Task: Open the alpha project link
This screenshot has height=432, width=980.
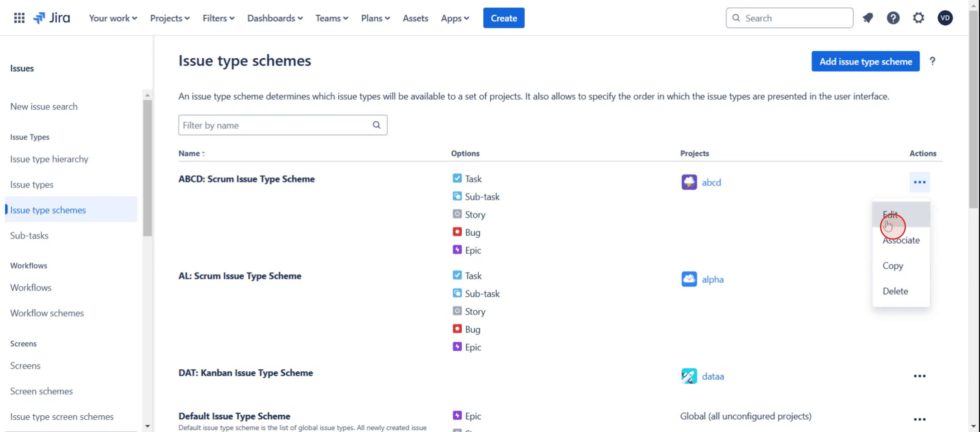Action: click(x=712, y=279)
